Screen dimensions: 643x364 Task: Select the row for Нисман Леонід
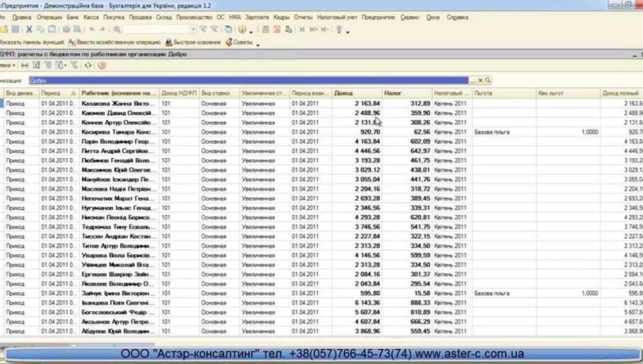pyautogui.click(x=321, y=217)
